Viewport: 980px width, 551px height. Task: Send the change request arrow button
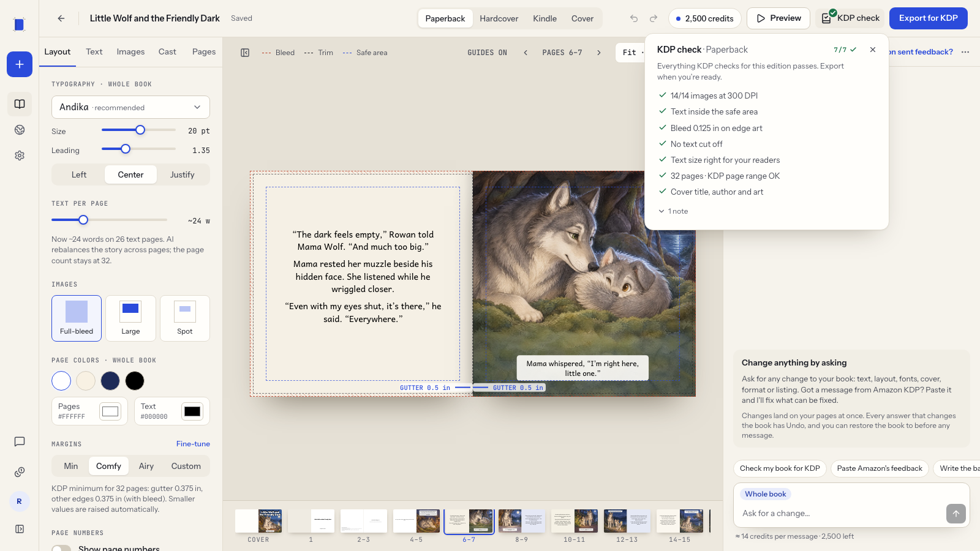pyautogui.click(x=956, y=514)
